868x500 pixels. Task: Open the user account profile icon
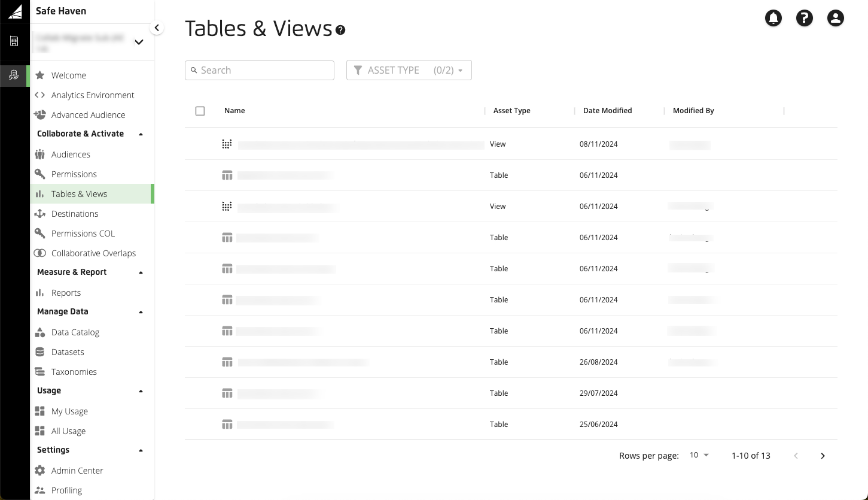836,18
